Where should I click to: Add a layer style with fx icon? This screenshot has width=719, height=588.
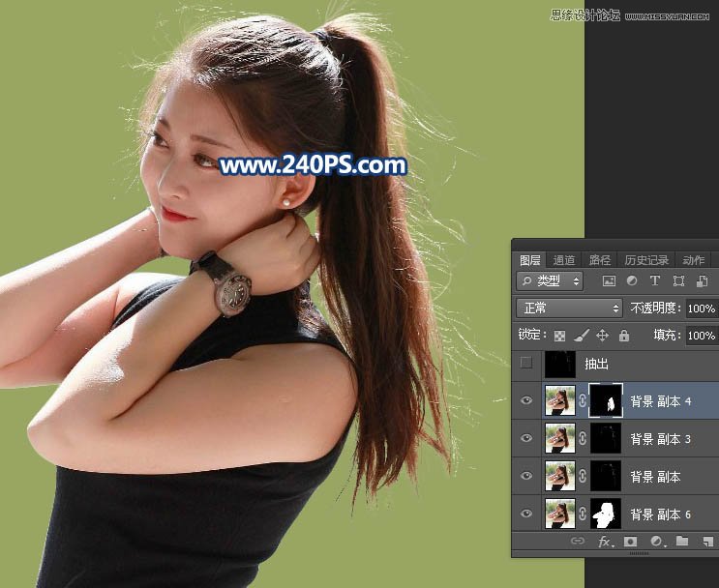[x=605, y=542]
